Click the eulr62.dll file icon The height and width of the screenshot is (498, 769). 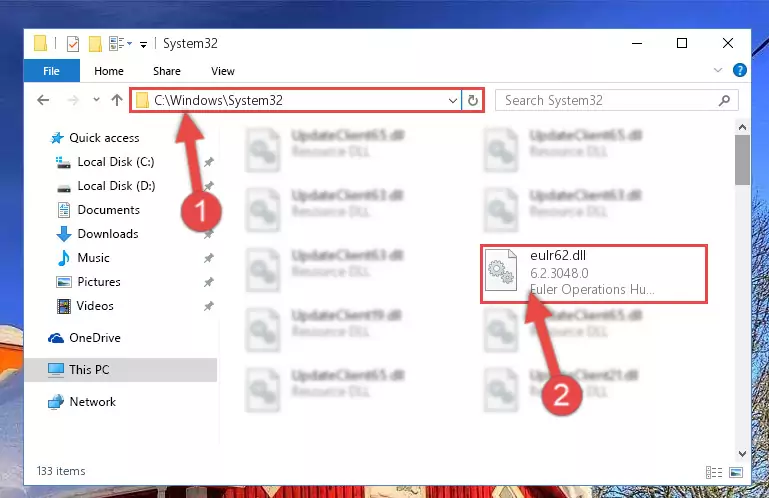click(x=501, y=270)
